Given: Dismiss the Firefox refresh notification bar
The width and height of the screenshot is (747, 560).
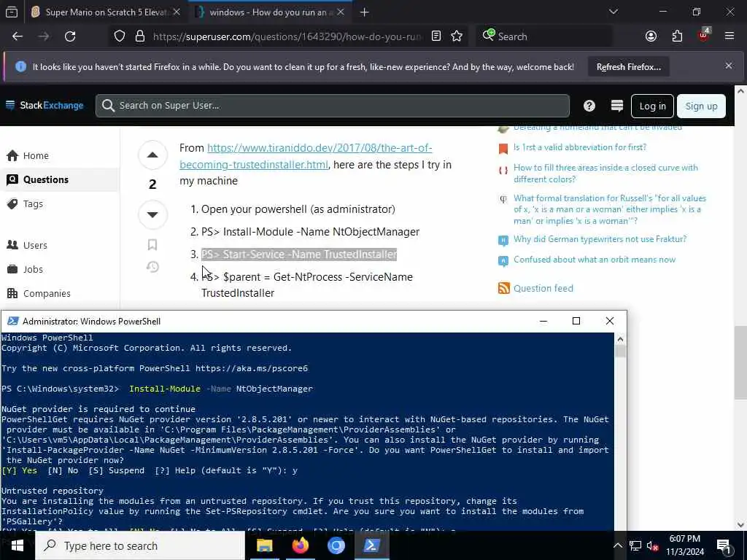Looking at the screenshot, I should [x=729, y=66].
